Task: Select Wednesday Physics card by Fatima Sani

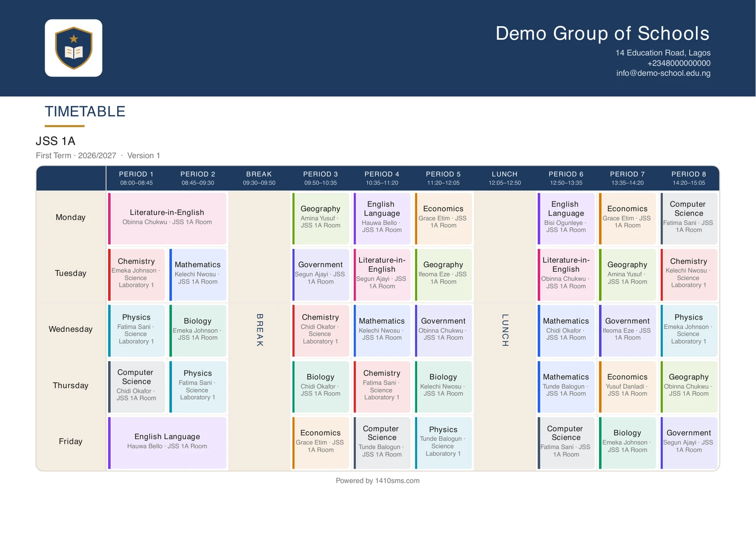Action: 137,331
